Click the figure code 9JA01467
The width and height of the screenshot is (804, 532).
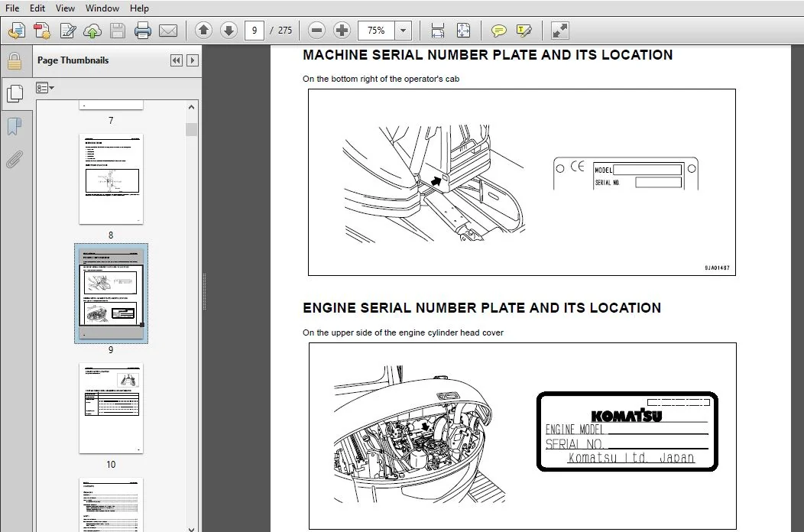tap(717, 268)
